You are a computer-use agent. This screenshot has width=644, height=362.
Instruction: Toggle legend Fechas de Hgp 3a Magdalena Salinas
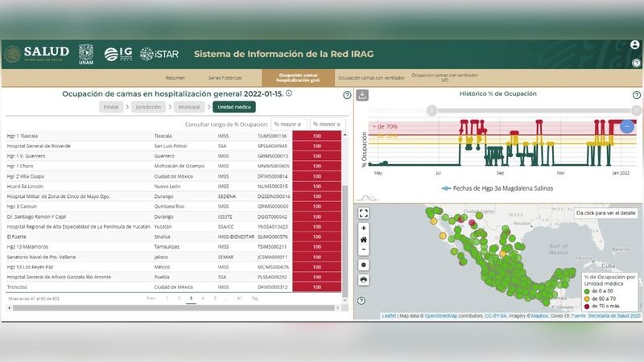point(497,188)
